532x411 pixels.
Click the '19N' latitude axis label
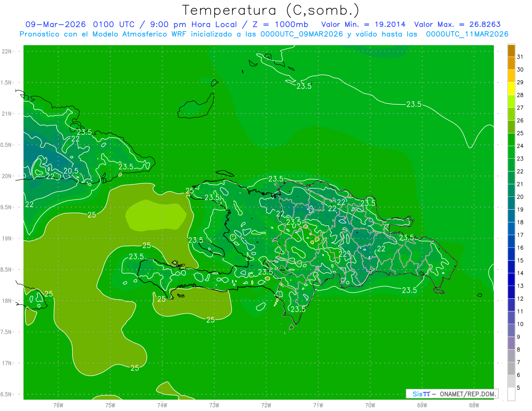click(x=7, y=239)
